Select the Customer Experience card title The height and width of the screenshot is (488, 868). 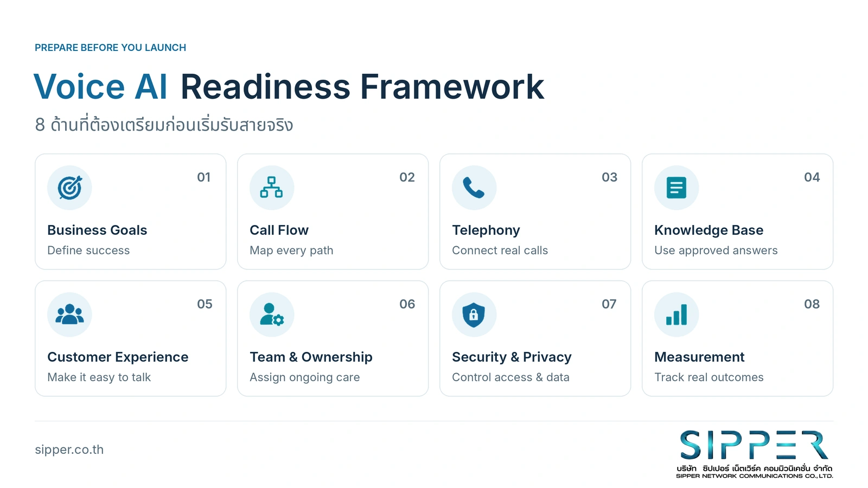(118, 357)
